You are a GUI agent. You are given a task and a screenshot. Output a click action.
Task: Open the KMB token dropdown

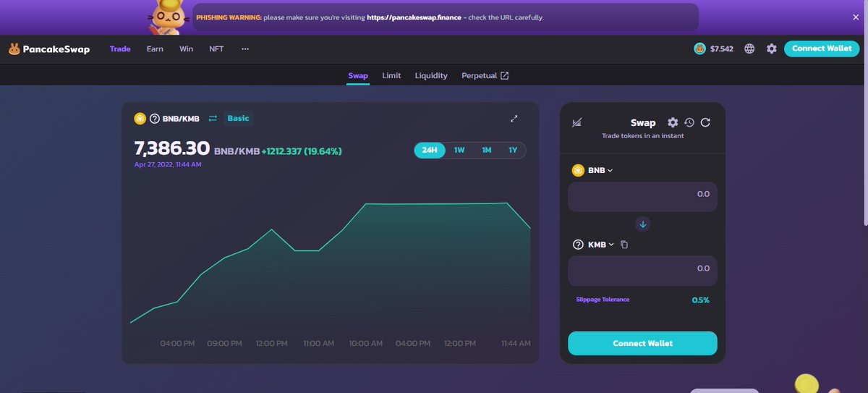tap(600, 245)
